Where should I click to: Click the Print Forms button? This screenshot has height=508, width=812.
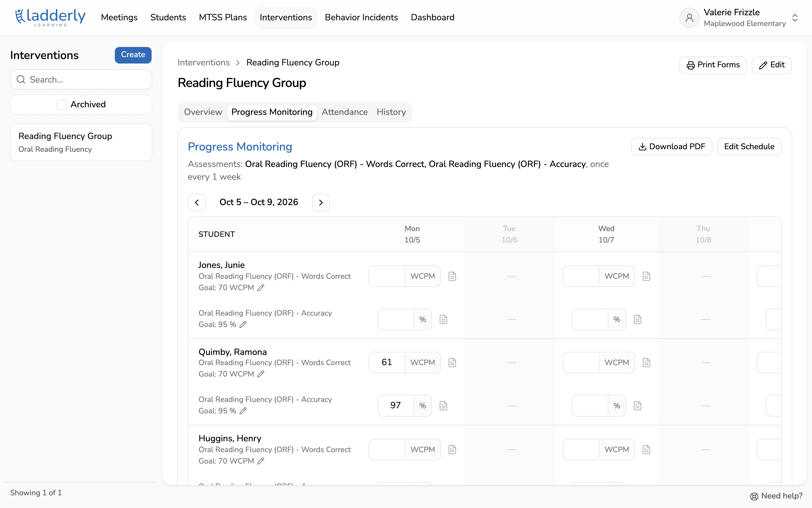713,65
